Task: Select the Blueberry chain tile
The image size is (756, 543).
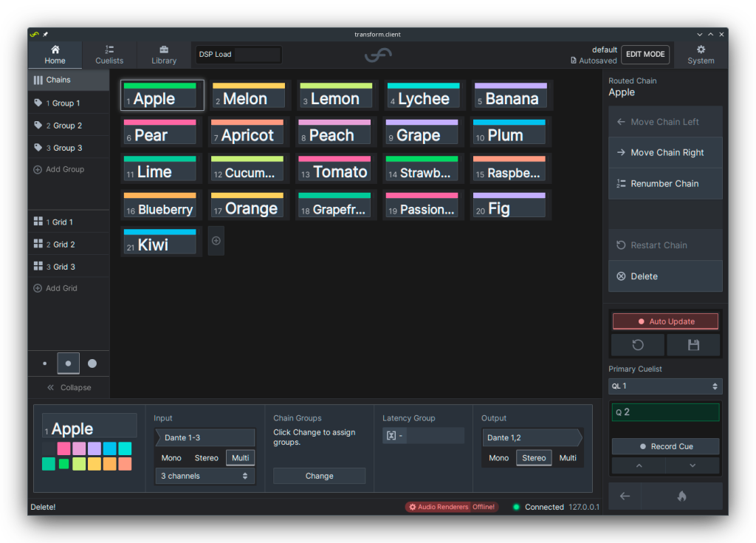Action: click(160, 205)
